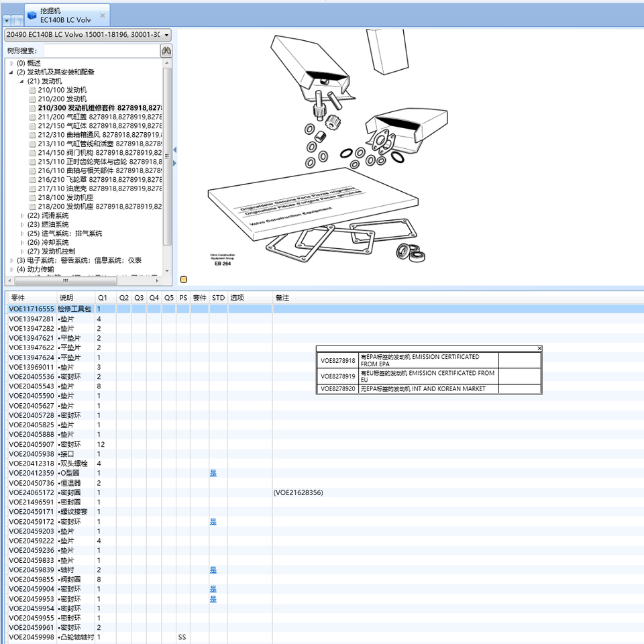Click page icon for 214/150 阀门机构
The image size is (644, 644).
tap(32, 153)
